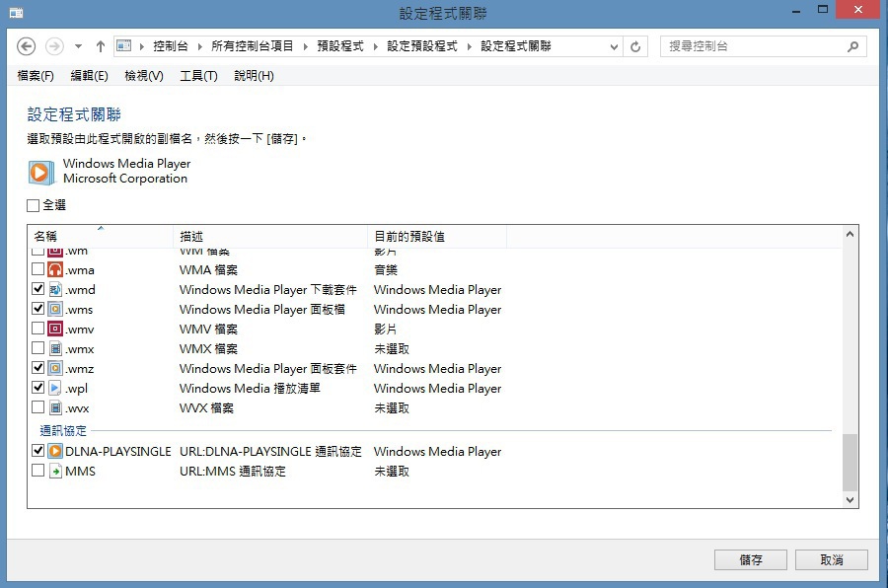Screen dimensions: 888x588
Task: Click the list vertical scrollbar thumb
Action: point(850,463)
